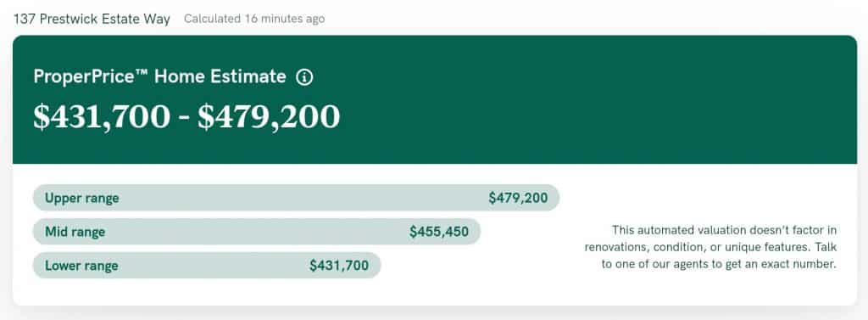Image resolution: width=868 pixels, height=320 pixels.
Task: Select the $431,700 - $479,200 estimate
Action: 186,116
